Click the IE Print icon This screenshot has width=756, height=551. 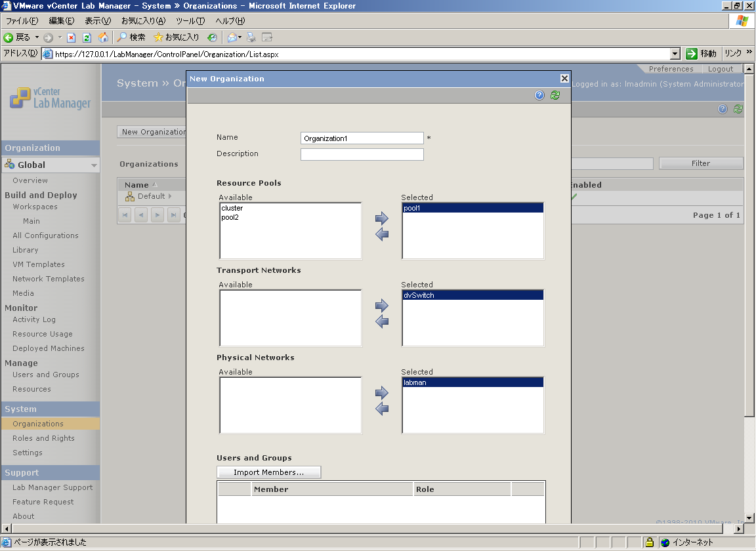(251, 37)
